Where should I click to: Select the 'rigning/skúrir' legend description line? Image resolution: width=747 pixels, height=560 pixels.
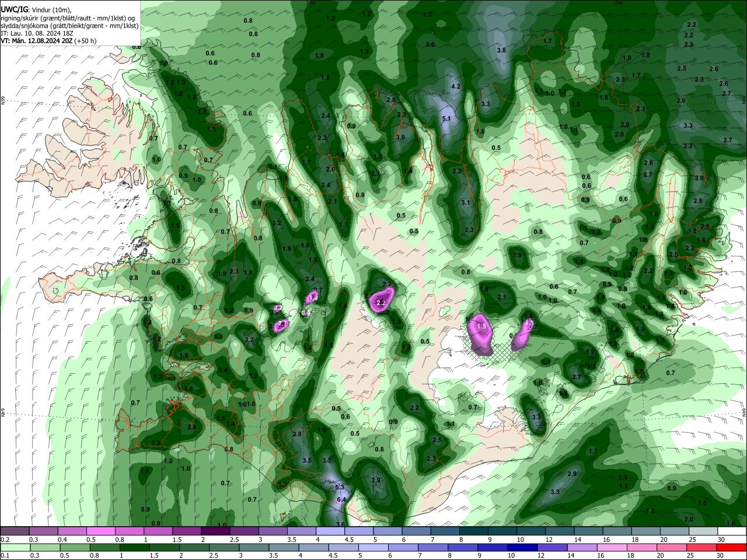pyautogui.click(x=68, y=18)
